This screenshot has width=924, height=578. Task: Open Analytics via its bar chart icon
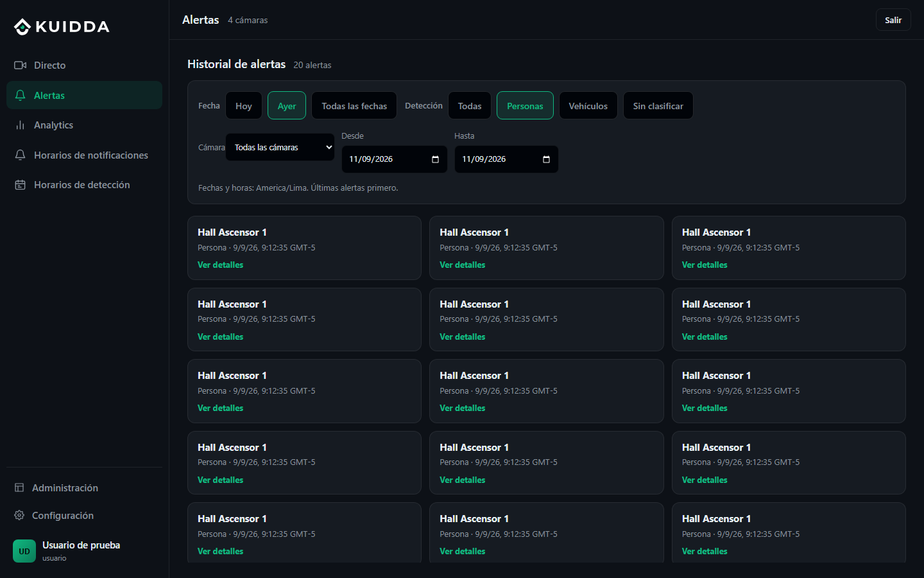click(20, 125)
